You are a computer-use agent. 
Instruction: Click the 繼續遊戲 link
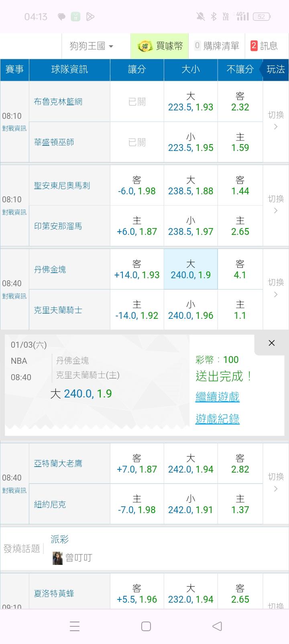click(218, 397)
